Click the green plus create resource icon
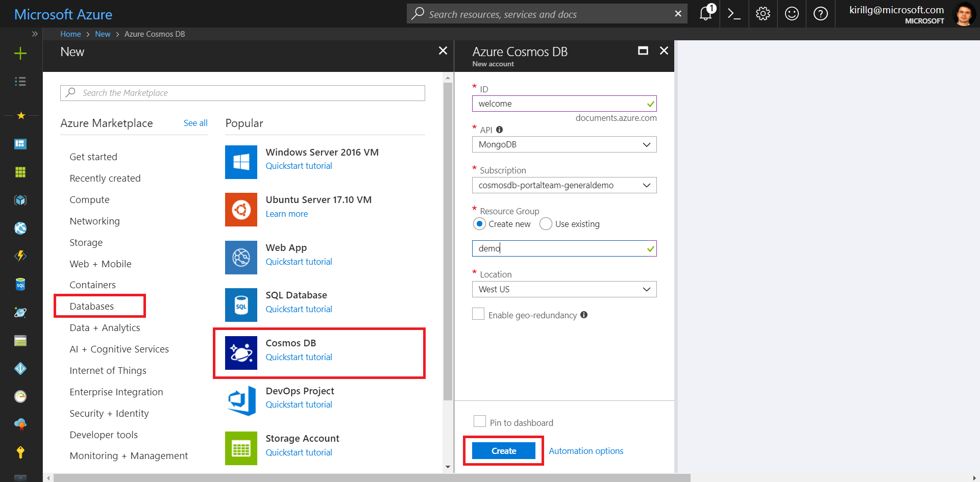The image size is (980, 482). point(20,54)
